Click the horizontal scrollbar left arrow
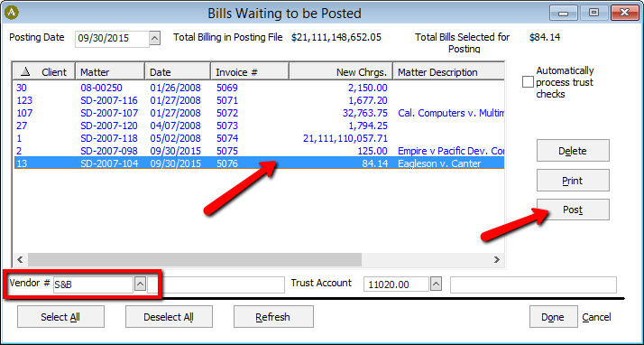Screen dimensions: 644x345 tap(20, 259)
